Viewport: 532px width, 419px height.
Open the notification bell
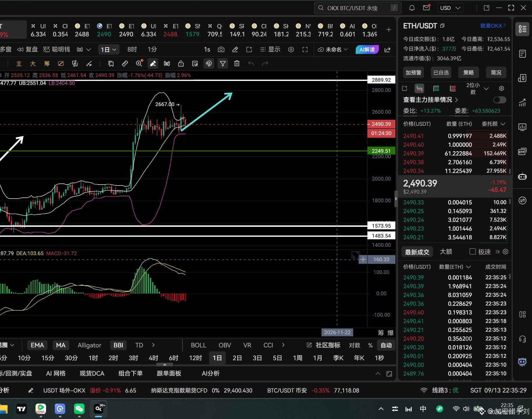click(412, 8)
